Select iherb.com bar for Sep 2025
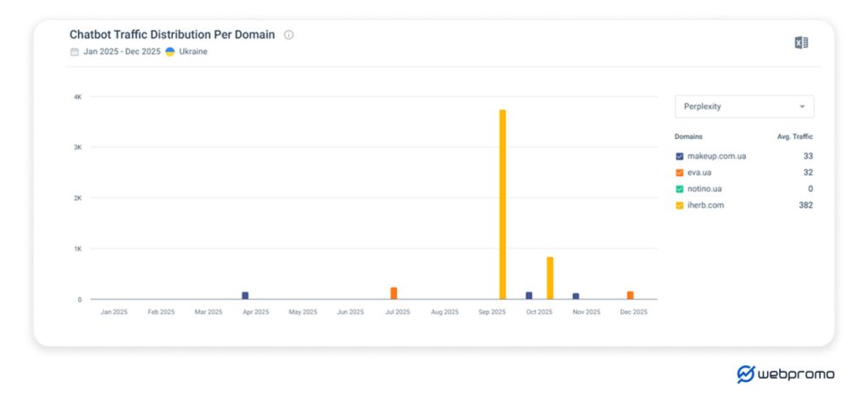The height and width of the screenshot is (399, 868). click(x=503, y=204)
